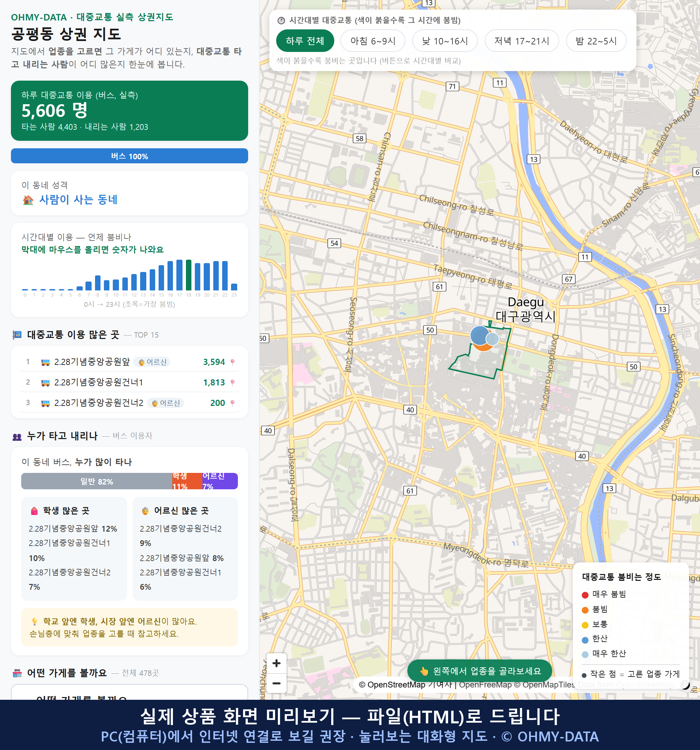The image size is (700, 750).
Task: Click the 12시 bar in the hourly chart
Action: (134, 282)
